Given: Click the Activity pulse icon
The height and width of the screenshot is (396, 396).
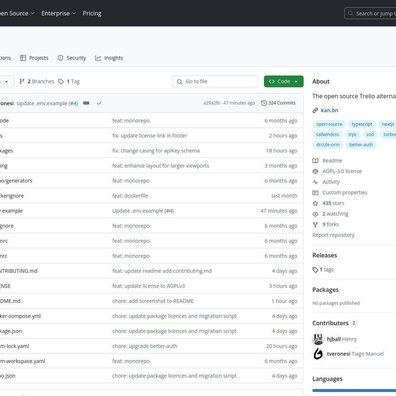Looking at the screenshot, I should pos(315,182).
